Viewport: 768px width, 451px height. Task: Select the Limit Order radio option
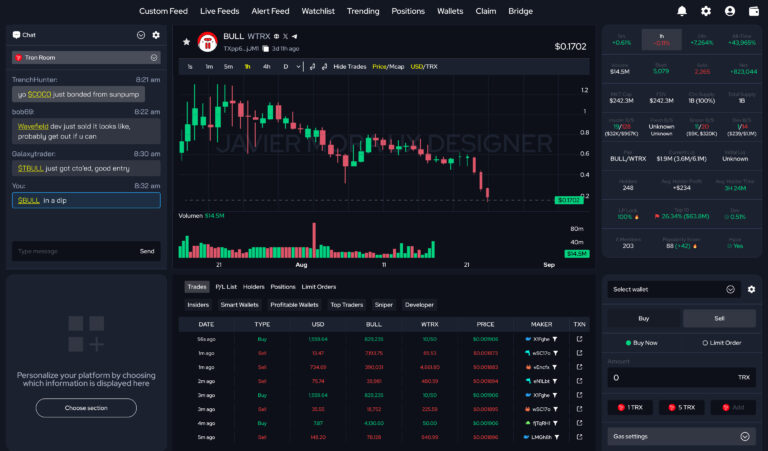pyautogui.click(x=721, y=343)
